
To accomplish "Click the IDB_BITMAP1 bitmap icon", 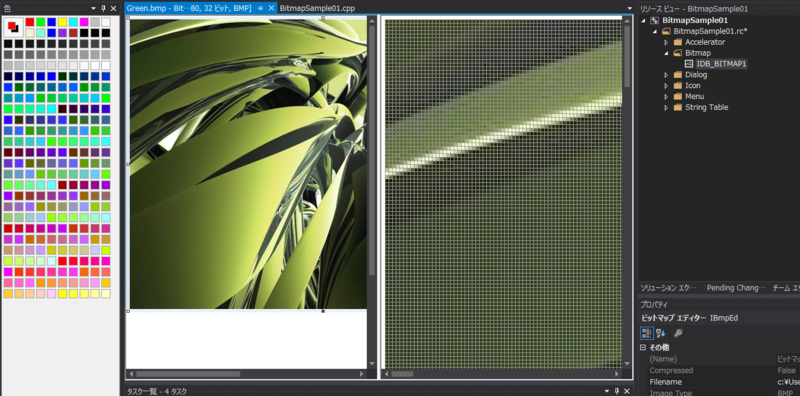I will click(x=689, y=64).
